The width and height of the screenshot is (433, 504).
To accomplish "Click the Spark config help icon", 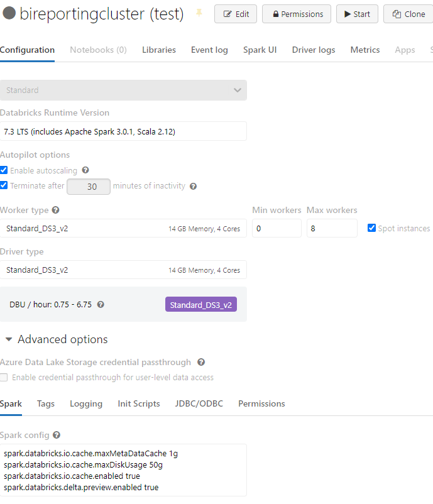I will (57, 436).
